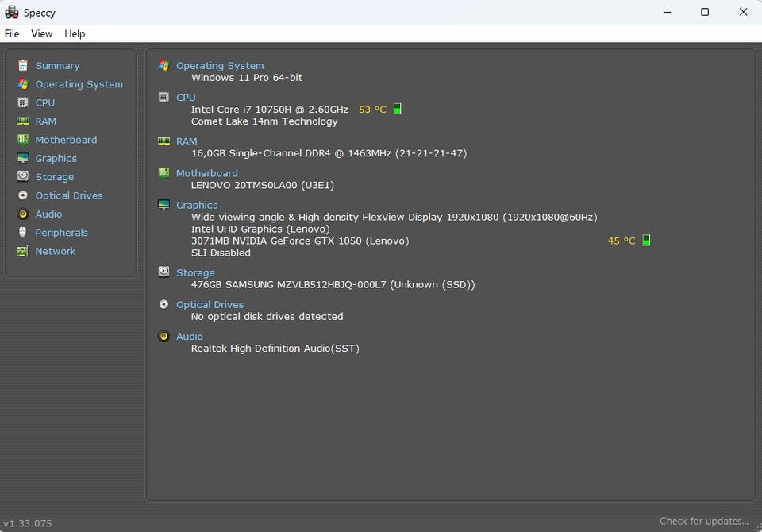The width and height of the screenshot is (762, 532).
Task: Select Storage in the sidebar
Action: pyautogui.click(x=55, y=177)
